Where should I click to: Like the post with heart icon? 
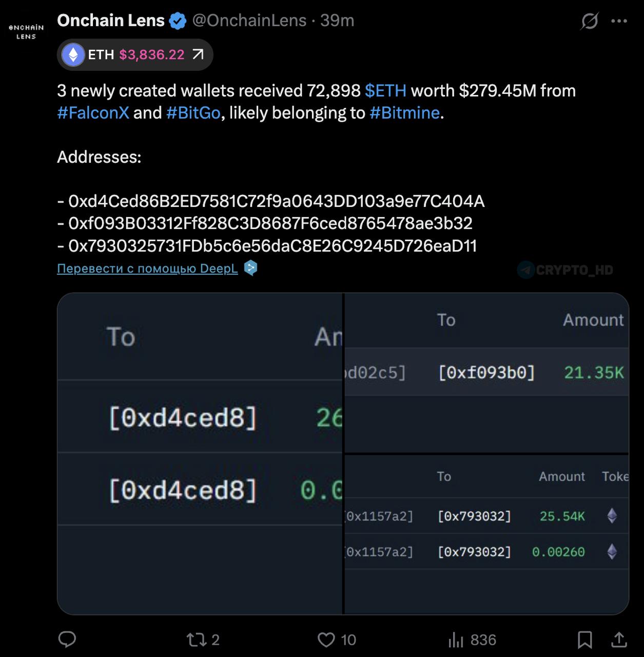coord(326,640)
